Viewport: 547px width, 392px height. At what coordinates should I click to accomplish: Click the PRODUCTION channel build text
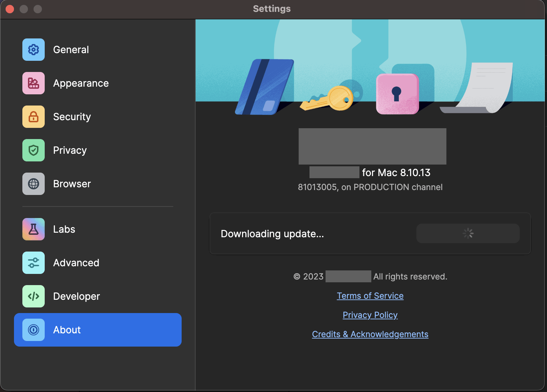point(370,187)
